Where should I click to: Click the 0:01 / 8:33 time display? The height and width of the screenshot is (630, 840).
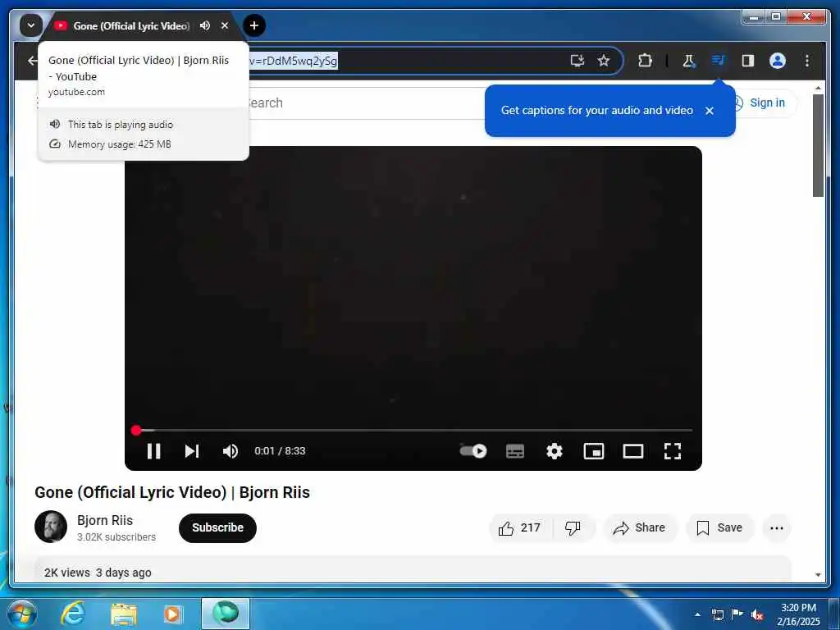pyautogui.click(x=280, y=451)
